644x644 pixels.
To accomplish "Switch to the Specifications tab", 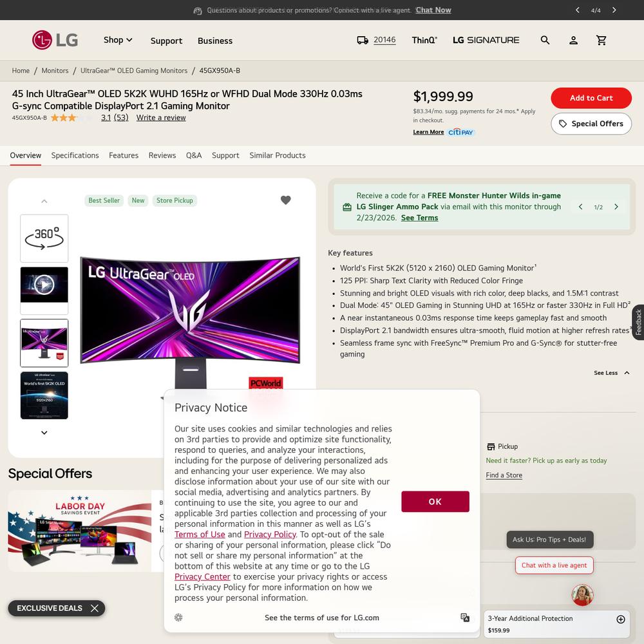I will point(75,155).
